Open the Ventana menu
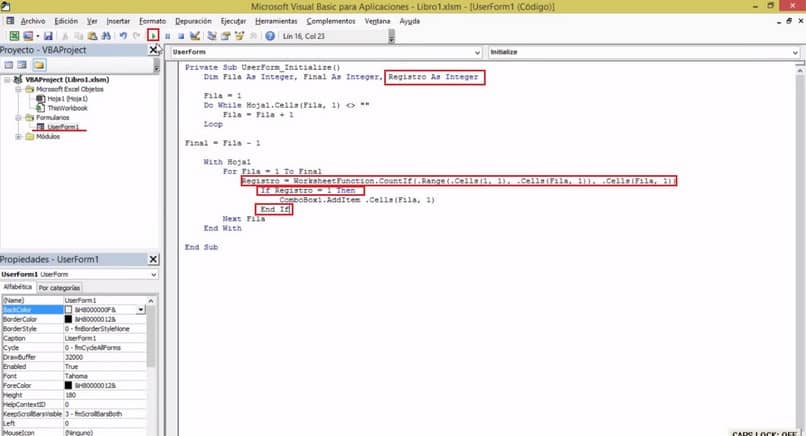 pyautogui.click(x=377, y=21)
